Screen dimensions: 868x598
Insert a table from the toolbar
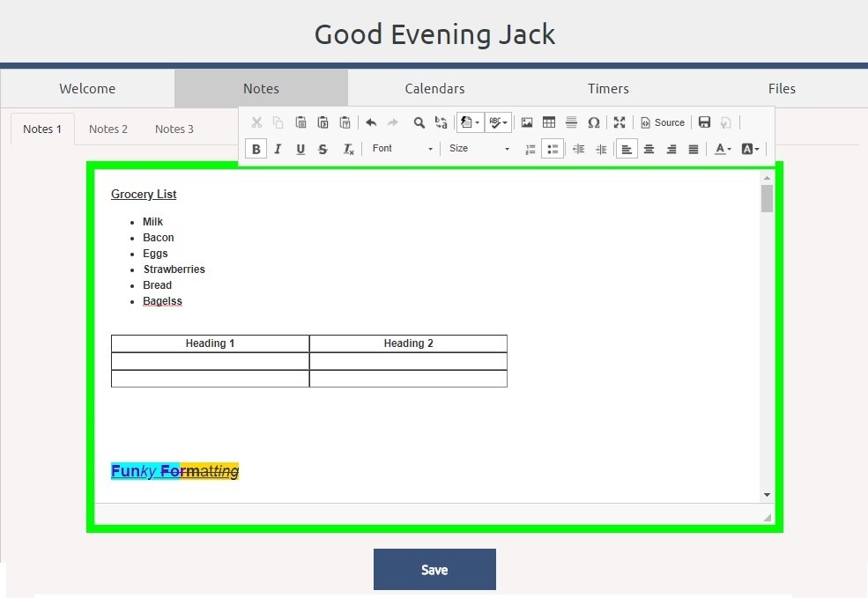[549, 123]
